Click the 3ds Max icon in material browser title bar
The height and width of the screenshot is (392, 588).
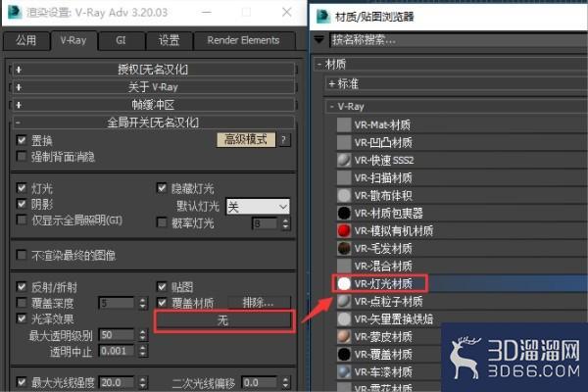(323, 17)
